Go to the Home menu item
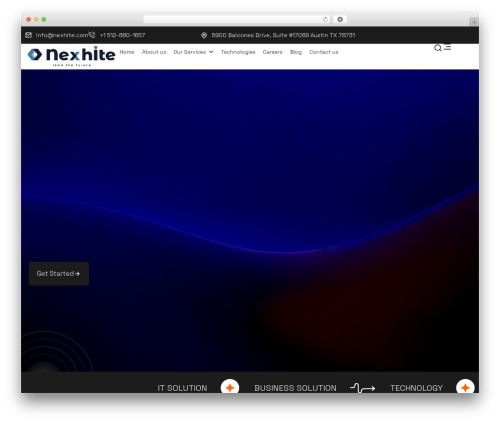 click(x=127, y=52)
